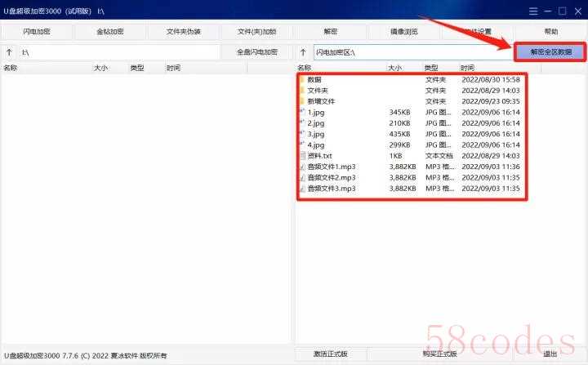Click the 210KB size cell
Screen dimensions: 588x365
click(399, 123)
